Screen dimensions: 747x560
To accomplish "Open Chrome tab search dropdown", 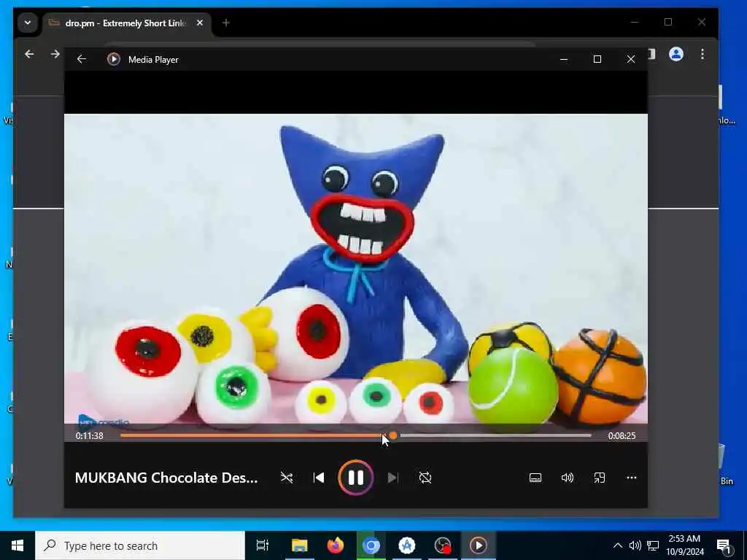I will 28,23.
